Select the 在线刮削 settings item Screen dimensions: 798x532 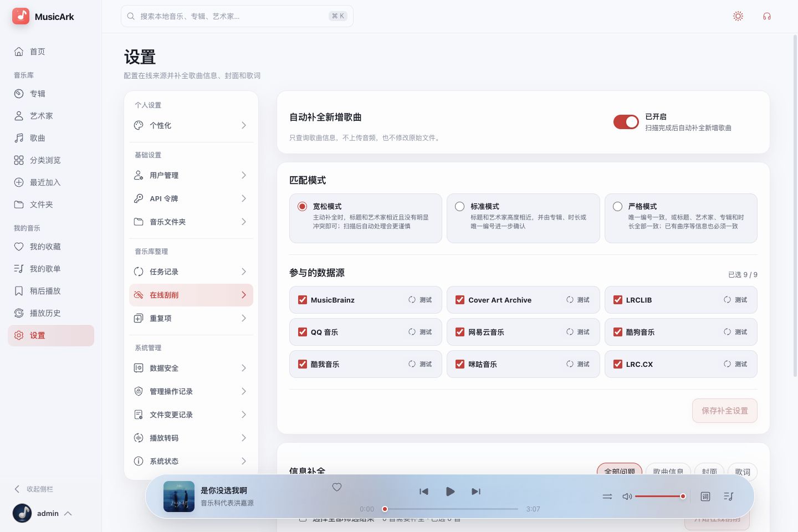(191, 295)
